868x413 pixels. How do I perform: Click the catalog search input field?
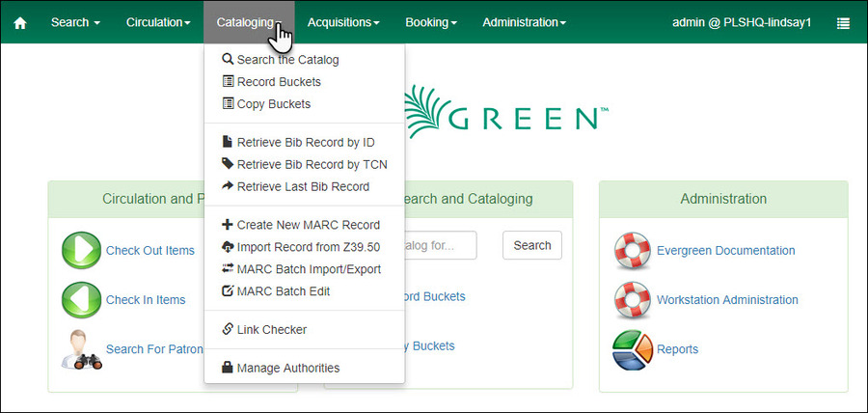tap(441, 245)
